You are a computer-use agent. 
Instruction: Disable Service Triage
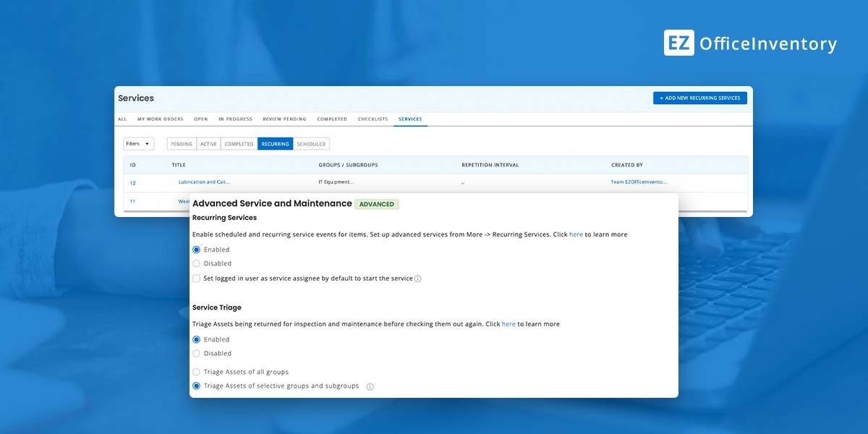coord(196,353)
